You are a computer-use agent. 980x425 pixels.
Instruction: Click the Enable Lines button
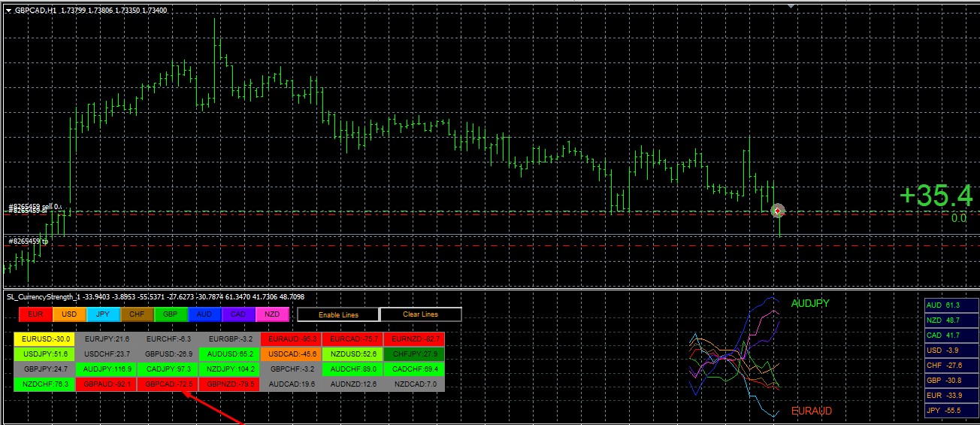(338, 314)
